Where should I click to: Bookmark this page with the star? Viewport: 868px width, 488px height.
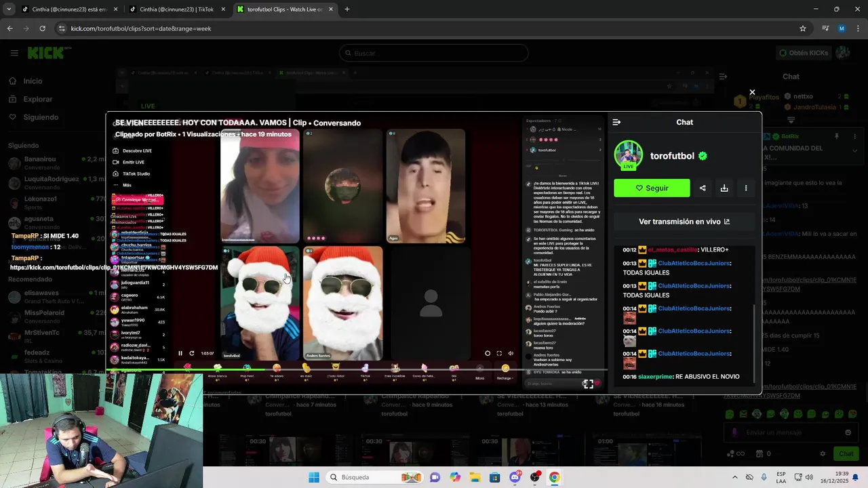point(803,28)
